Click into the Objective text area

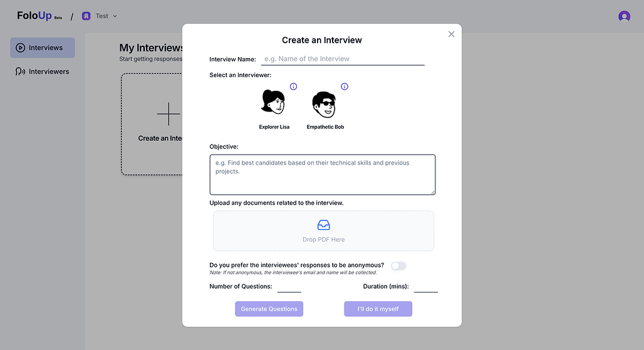pos(323,175)
